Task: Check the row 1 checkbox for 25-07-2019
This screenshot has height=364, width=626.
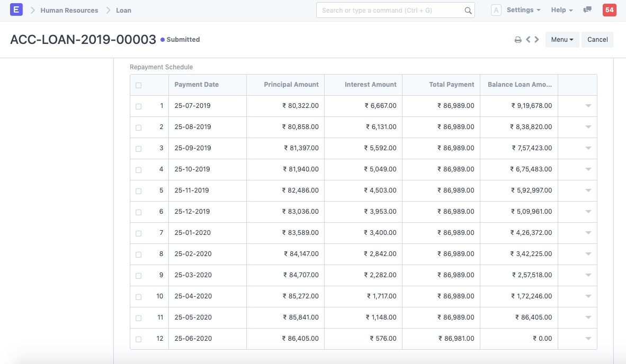Action: [139, 106]
